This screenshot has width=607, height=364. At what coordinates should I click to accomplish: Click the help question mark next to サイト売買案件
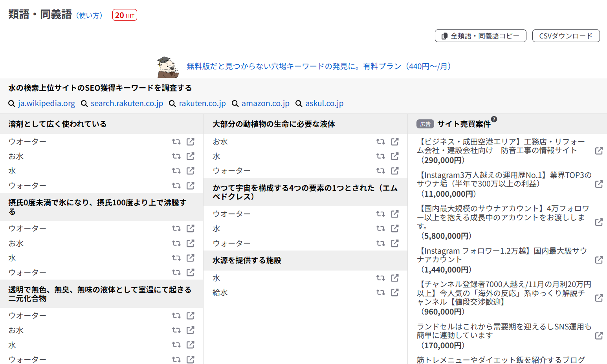[x=494, y=119]
